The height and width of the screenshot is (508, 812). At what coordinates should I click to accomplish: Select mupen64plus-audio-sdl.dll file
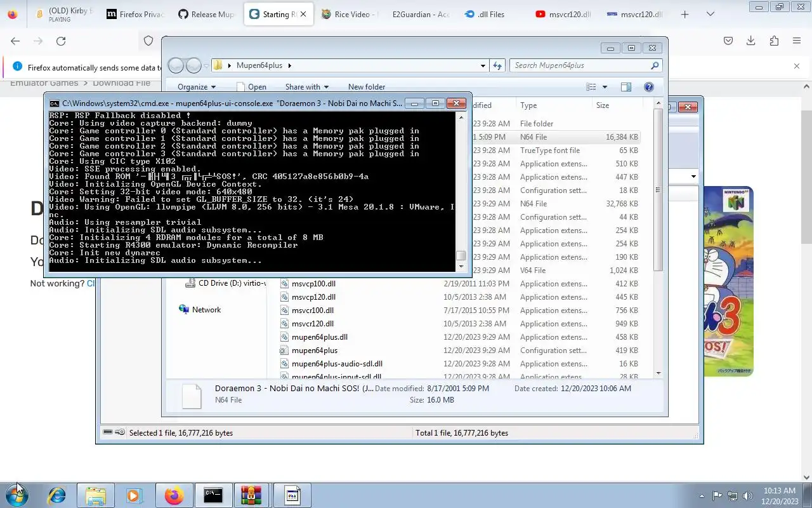(x=337, y=364)
